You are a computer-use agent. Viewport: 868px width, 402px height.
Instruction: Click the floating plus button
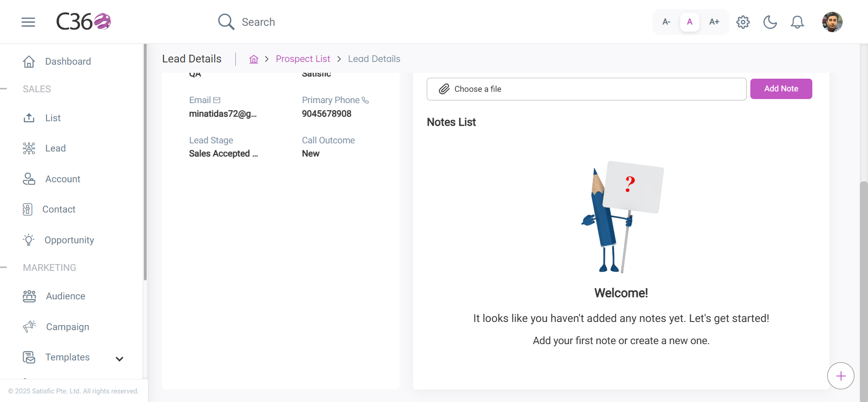841,376
